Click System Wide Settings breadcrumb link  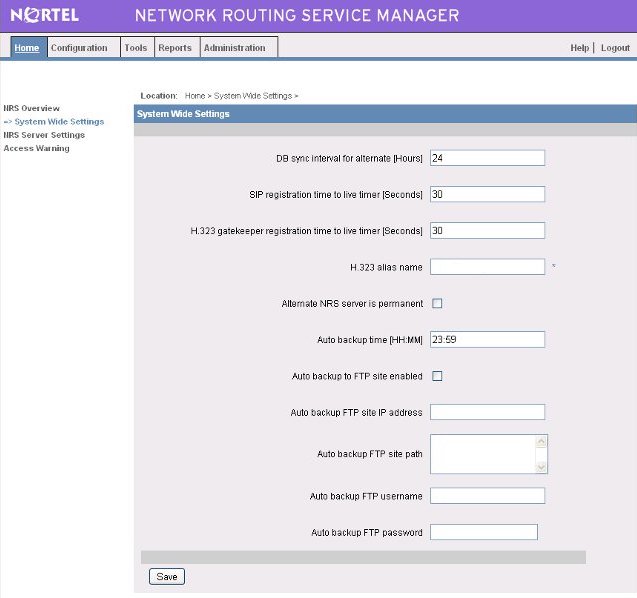pyautogui.click(x=253, y=96)
